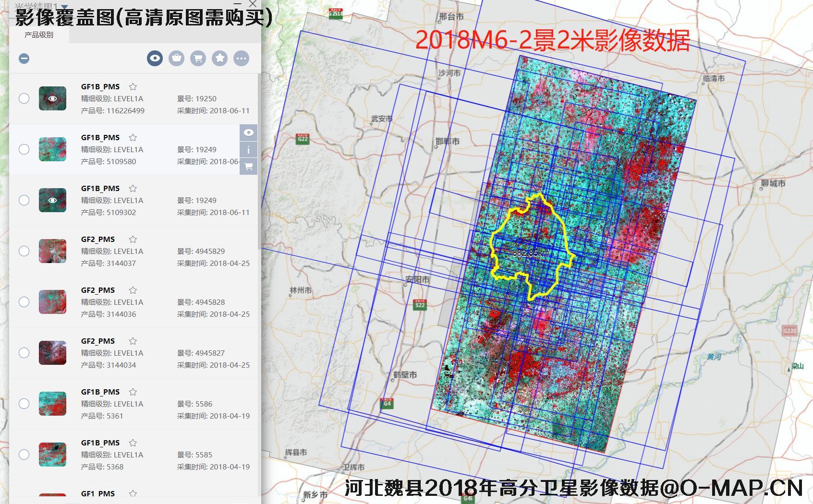The width and height of the screenshot is (813, 504).
Task: Select radio for product 3144034
Action: [24, 353]
